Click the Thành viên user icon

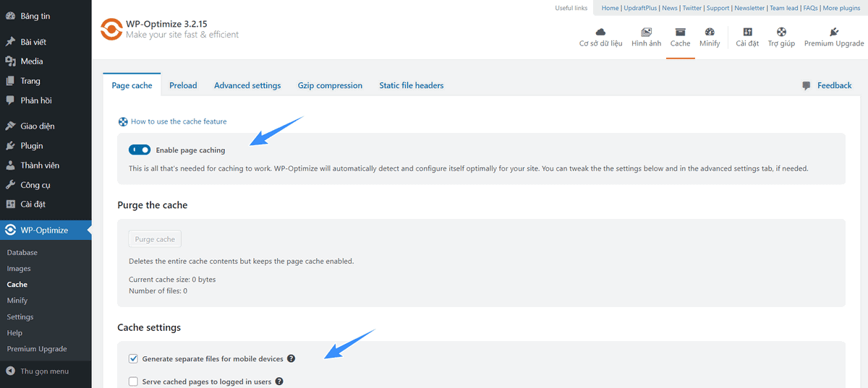pos(10,165)
